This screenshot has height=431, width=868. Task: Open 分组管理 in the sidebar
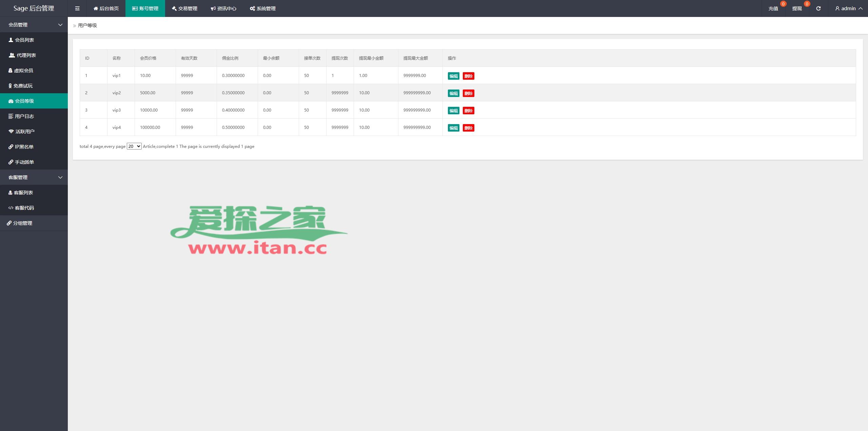tap(22, 223)
